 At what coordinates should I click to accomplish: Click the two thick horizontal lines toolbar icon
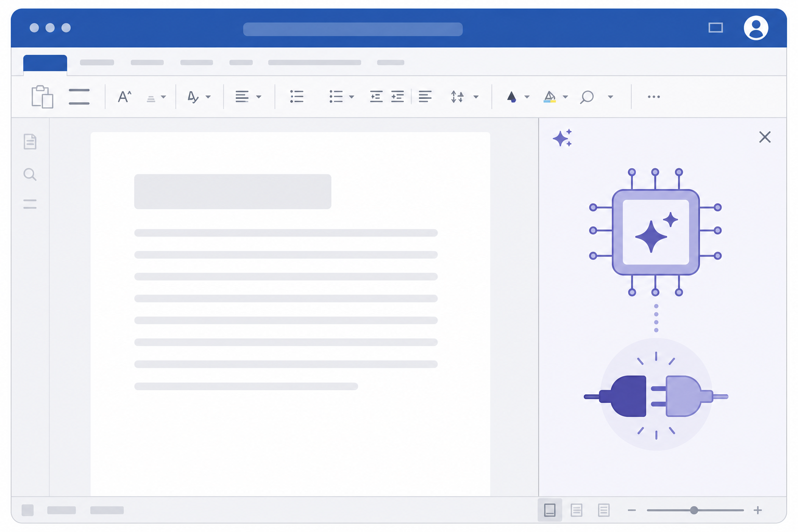coord(79,97)
